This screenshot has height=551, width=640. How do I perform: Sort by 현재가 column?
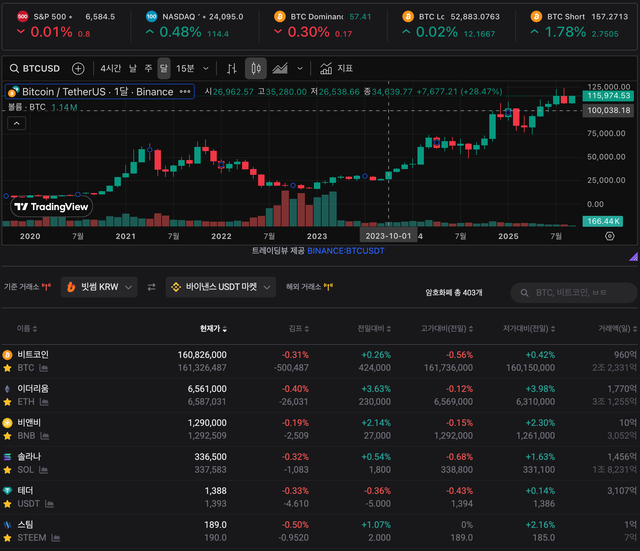click(x=213, y=329)
